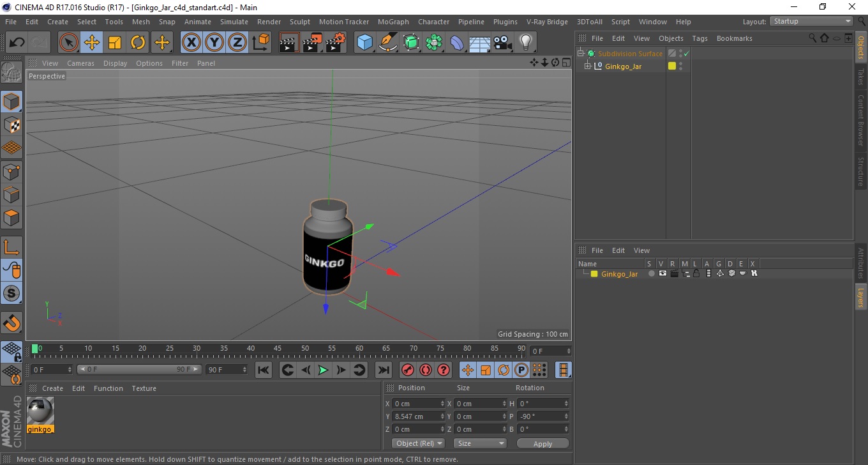Viewport: 868px width, 465px height.
Task: Toggle Subdivision Surface enable checkmark
Action: [x=687, y=54]
